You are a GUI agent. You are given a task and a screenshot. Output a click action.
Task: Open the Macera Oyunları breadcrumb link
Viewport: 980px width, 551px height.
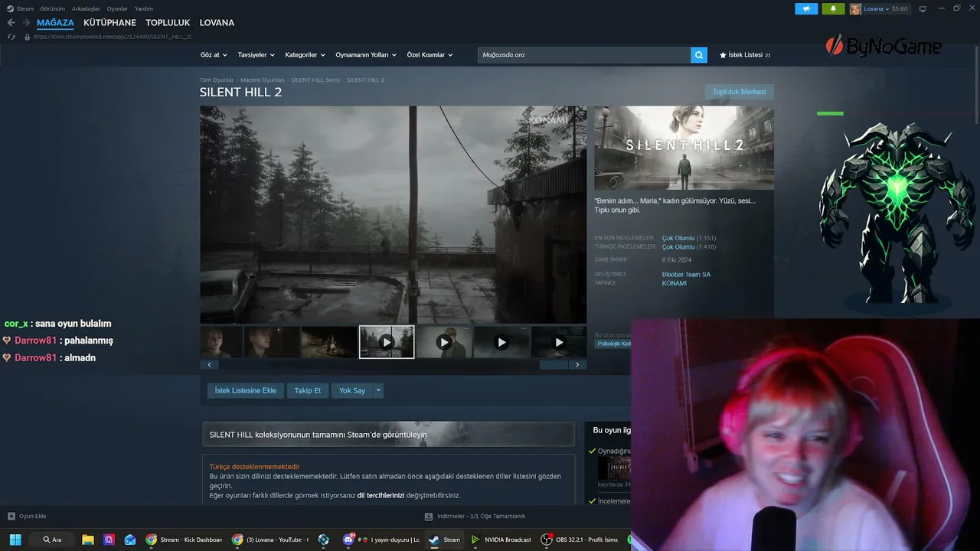pos(263,80)
